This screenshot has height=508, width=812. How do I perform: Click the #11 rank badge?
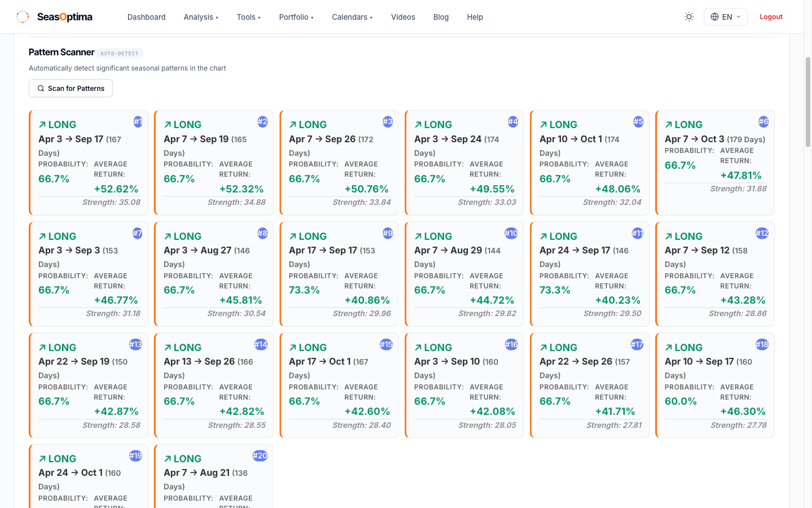tap(637, 233)
